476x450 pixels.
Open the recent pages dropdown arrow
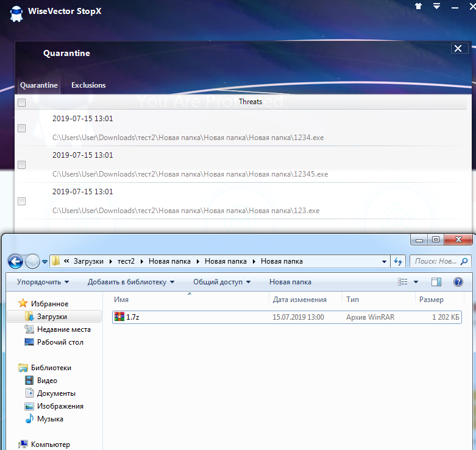(x=44, y=262)
